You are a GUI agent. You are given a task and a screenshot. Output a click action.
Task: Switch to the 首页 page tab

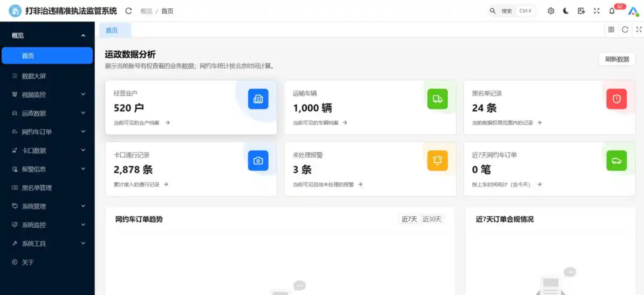pos(115,30)
